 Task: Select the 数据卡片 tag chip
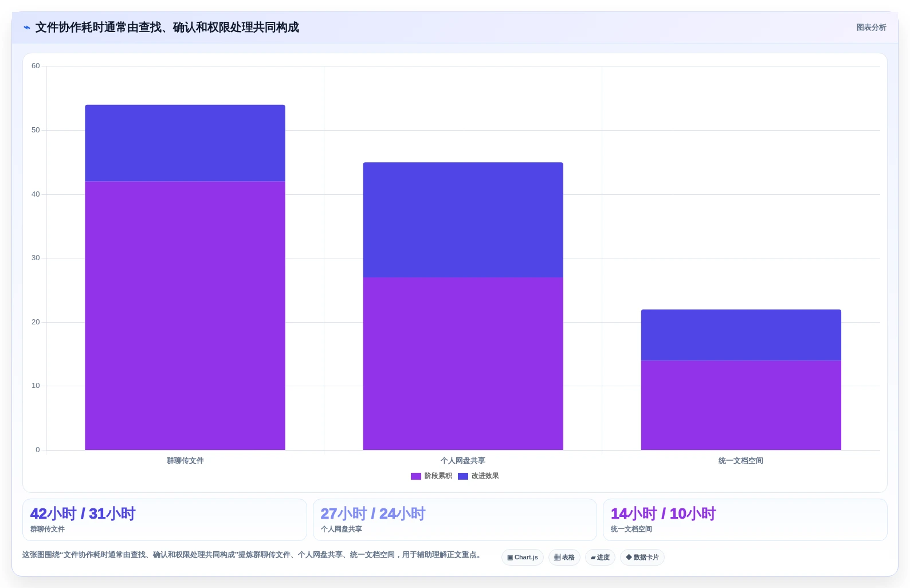pos(642,557)
